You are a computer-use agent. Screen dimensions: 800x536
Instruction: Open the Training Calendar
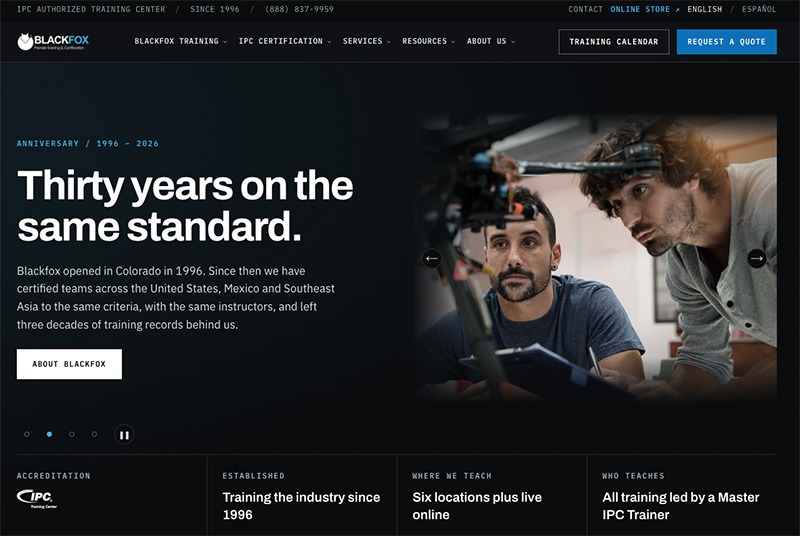(x=614, y=42)
